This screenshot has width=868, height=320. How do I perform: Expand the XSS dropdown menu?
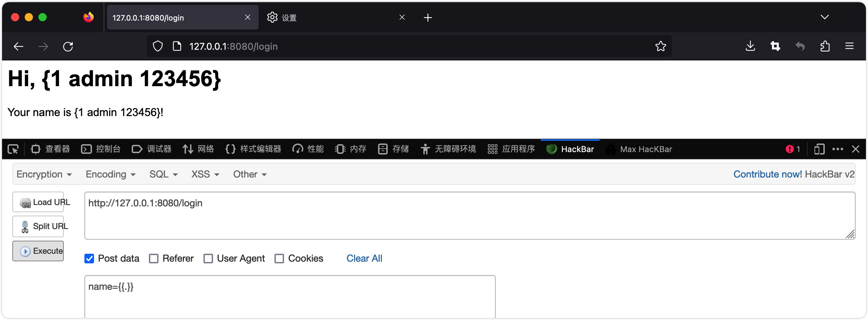click(205, 174)
